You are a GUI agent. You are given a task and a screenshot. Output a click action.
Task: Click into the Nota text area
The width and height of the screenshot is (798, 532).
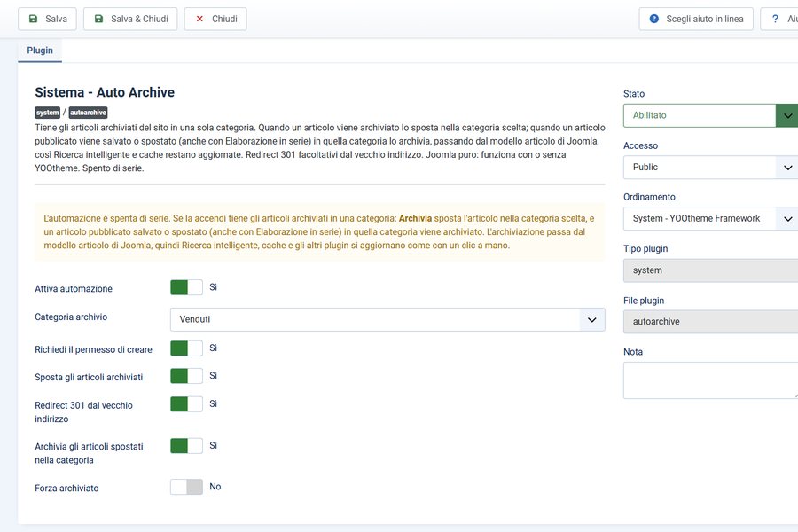(x=710, y=380)
